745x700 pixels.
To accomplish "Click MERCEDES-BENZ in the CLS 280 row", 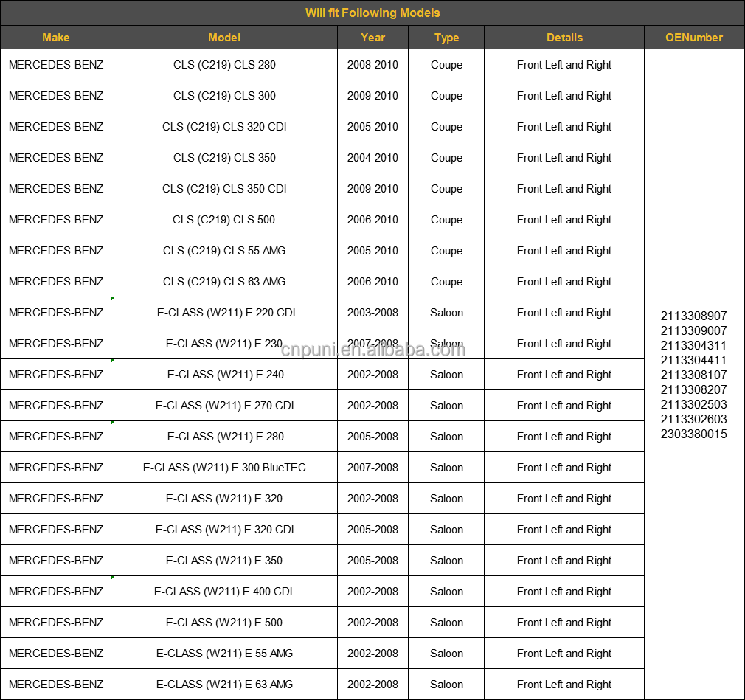I will point(55,65).
